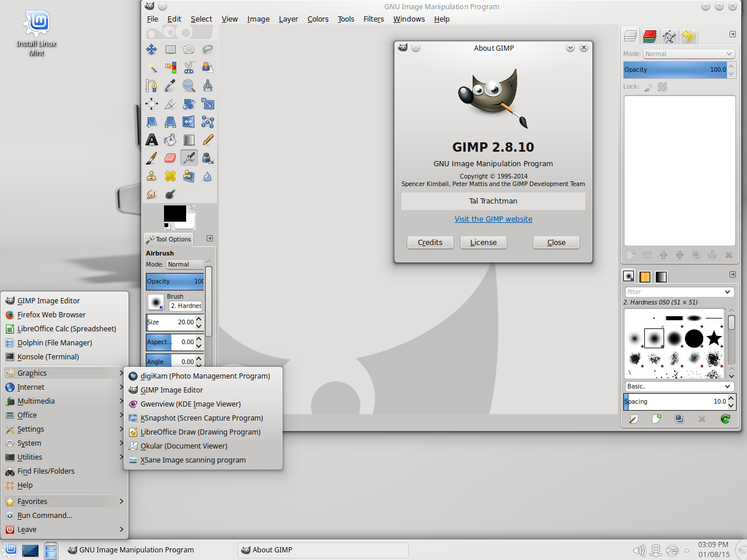Viewport: 747px width, 560px height.
Task: Select the Ink tool
Action: [208, 158]
